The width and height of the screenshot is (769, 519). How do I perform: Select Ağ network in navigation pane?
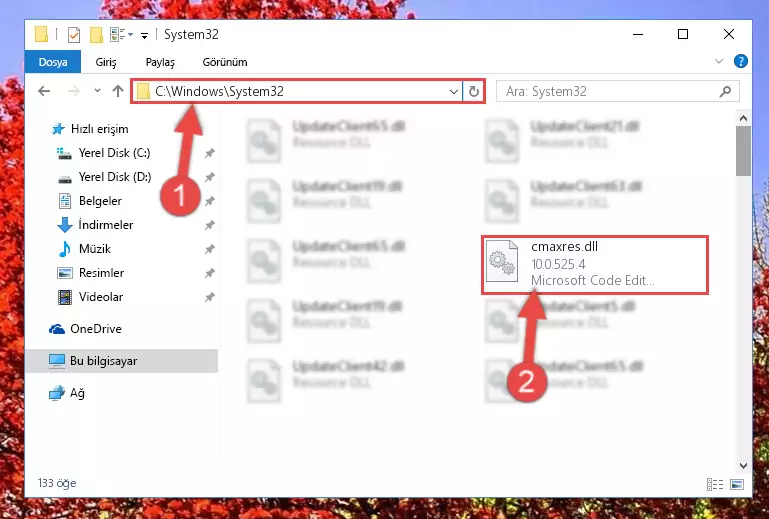(67, 393)
